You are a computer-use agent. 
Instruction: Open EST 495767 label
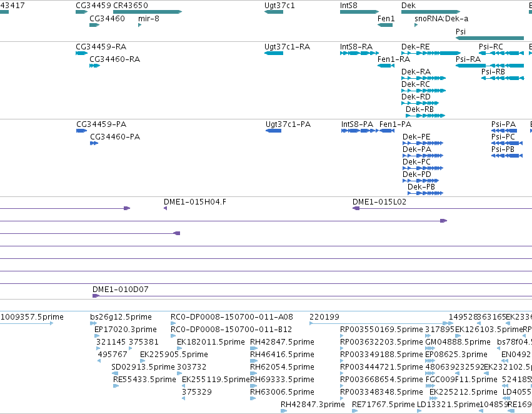tap(113, 355)
